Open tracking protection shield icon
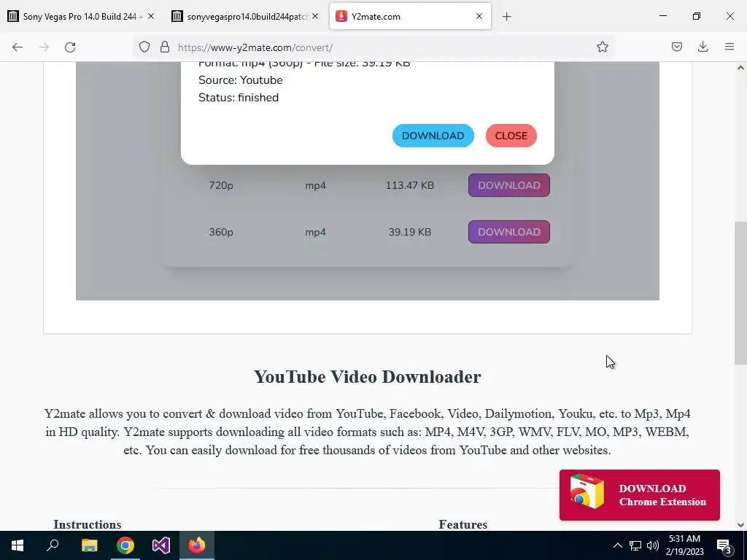This screenshot has height=560, width=747. tap(144, 47)
